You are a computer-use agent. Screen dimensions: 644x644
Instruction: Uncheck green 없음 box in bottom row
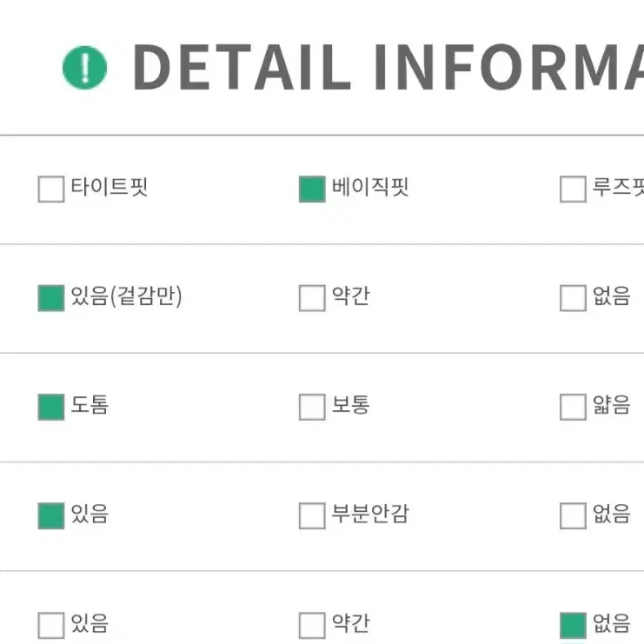tap(573, 626)
